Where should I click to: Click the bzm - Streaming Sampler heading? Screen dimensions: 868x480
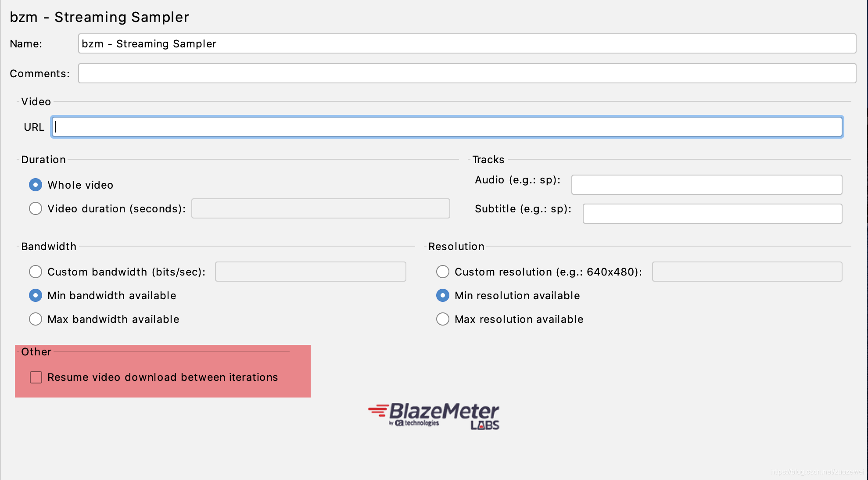pos(99,17)
